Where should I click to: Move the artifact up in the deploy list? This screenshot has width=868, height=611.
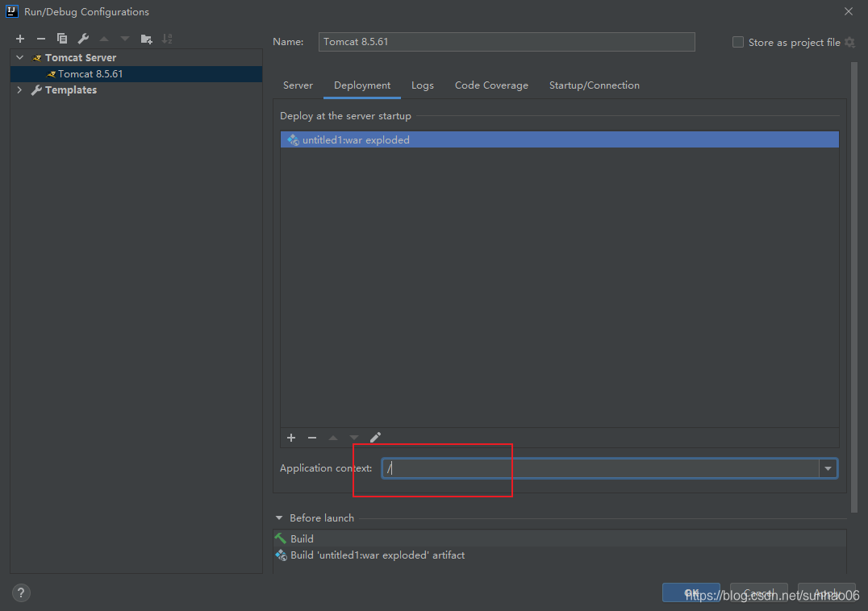pos(333,438)
